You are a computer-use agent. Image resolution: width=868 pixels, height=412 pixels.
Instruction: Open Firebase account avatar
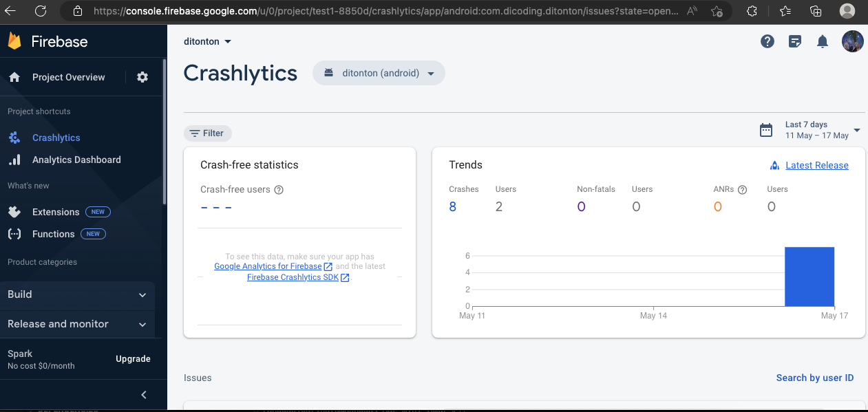853,41
